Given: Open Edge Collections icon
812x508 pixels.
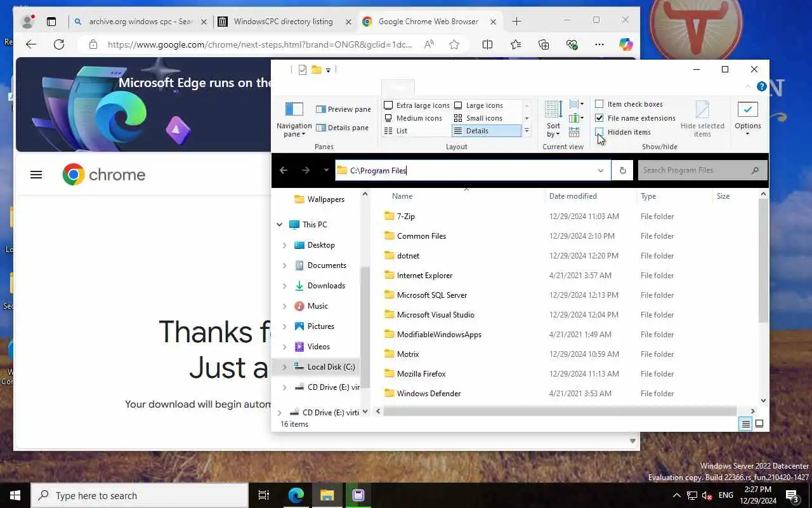Looking at the screenshot, I should (544, 44).
